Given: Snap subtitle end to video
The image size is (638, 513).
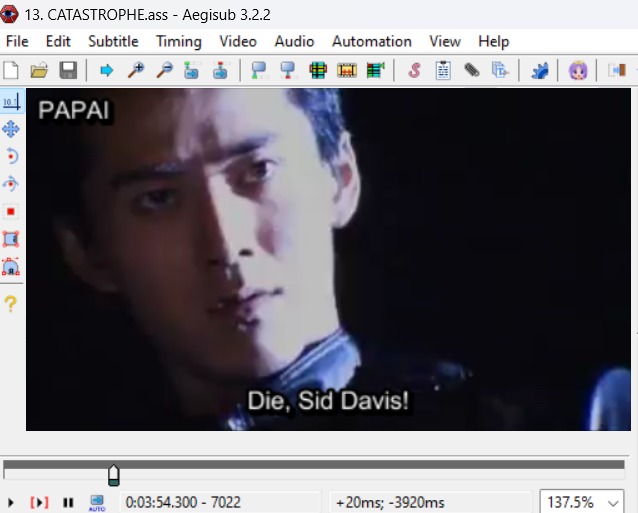Looking at the screenshot, I should (x=288, y=70).
